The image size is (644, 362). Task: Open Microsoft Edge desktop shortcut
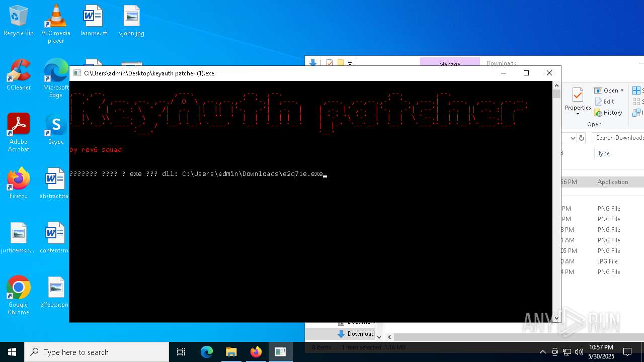click(56, 78)
